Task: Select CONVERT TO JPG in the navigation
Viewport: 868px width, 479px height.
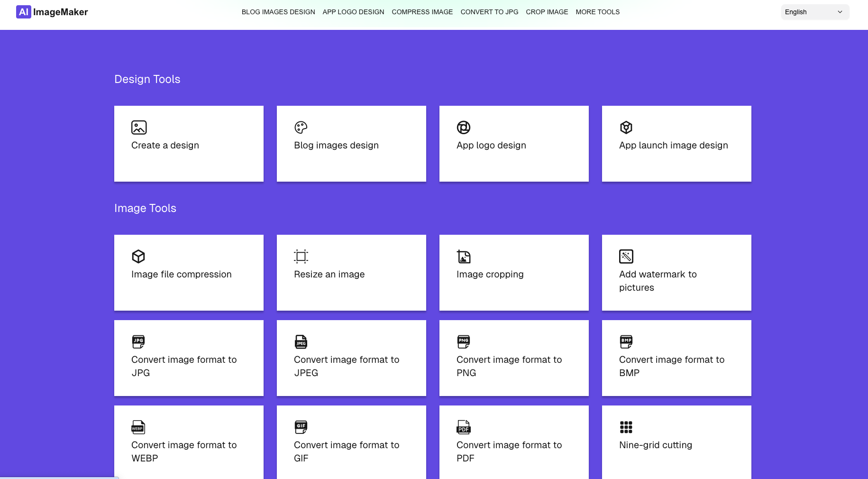Action: pyautogui.click(x=489, y=12)
